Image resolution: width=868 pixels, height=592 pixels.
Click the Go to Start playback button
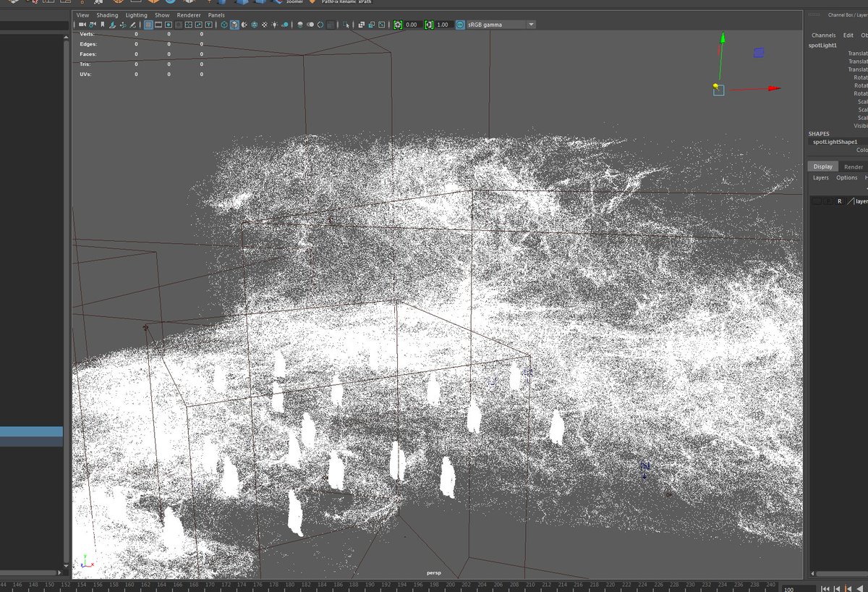click(x=825, y=588)
